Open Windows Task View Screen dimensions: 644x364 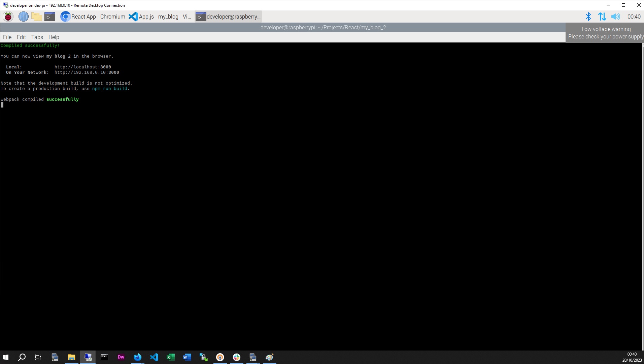click(38, 357)
